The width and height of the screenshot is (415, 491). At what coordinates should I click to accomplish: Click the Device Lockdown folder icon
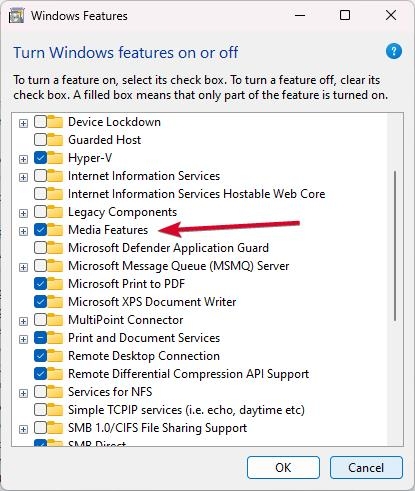coord(55,122)
